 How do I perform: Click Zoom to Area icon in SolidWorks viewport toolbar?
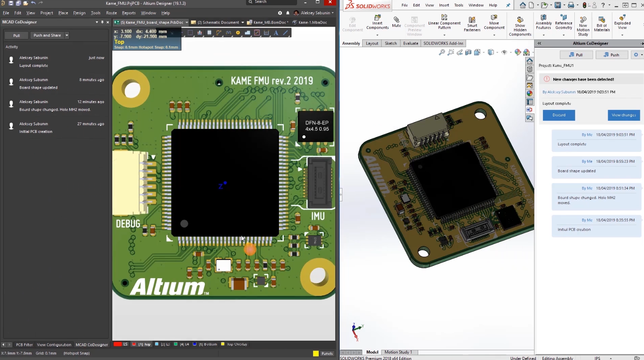point(451,52)
